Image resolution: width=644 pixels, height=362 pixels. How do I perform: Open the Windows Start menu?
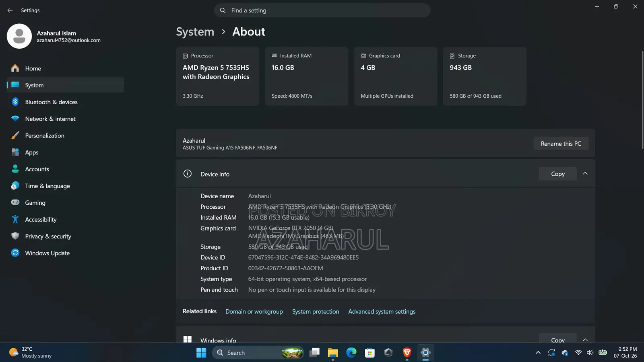coord(201,353)
